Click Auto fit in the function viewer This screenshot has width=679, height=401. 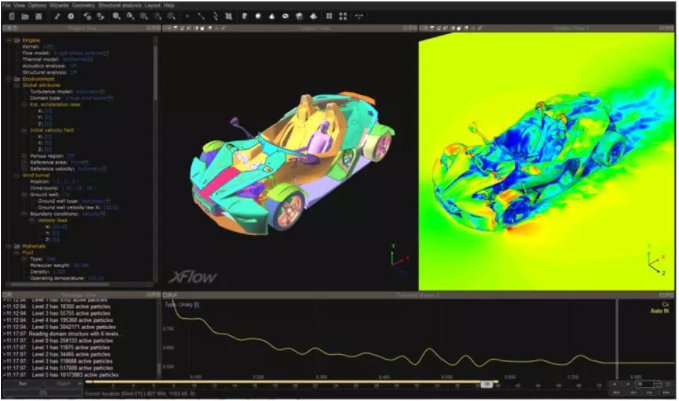coord(660,310)
